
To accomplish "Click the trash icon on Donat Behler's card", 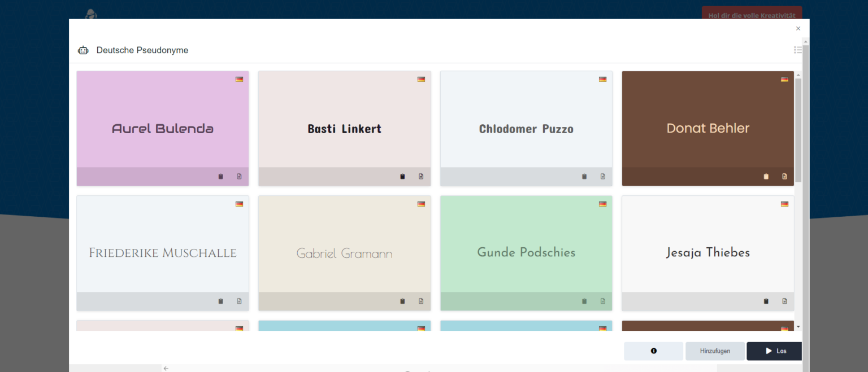I will [x=766, y=176].
